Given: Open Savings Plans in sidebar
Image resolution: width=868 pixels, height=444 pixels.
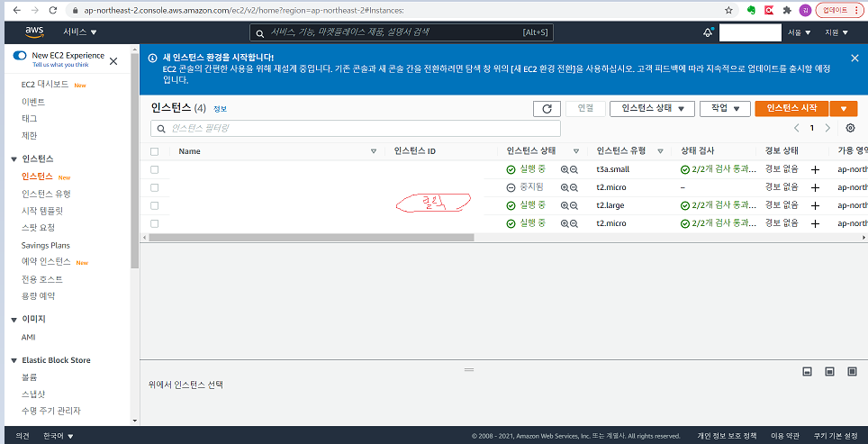Looking at the screenshot, I should (45, 245).
